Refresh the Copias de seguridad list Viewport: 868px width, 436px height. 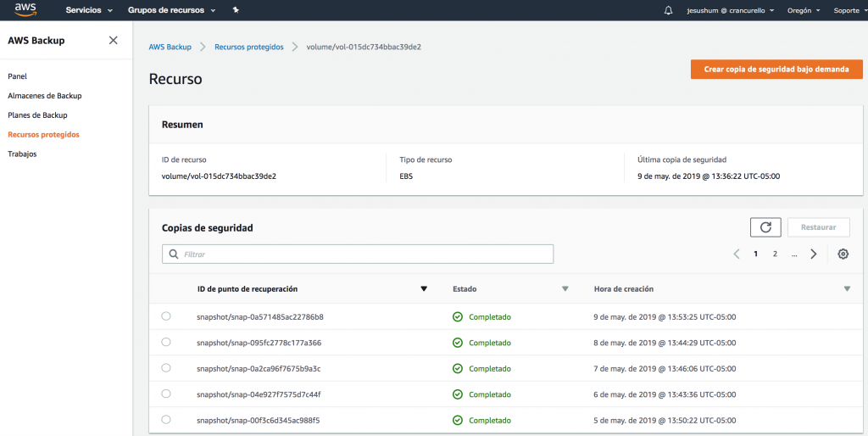pyautogui.click(x=765, y=227)
